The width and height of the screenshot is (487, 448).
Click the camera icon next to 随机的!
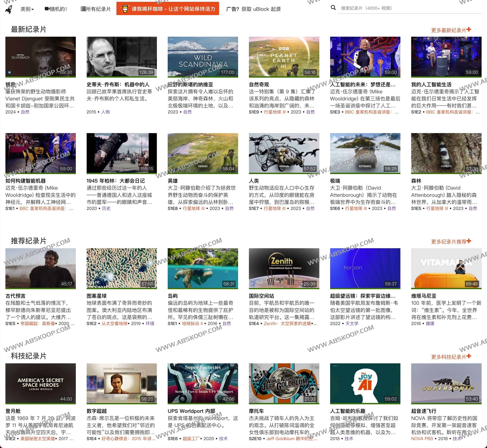(x=47, y=9)
